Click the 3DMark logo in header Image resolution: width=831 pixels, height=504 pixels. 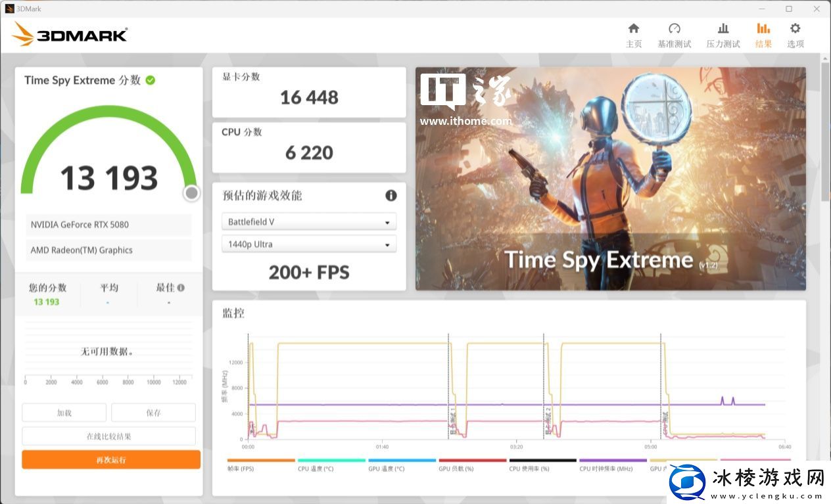70,34
